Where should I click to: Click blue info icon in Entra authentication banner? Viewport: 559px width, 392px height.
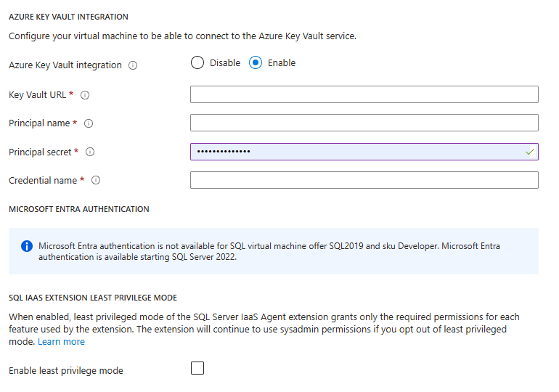(x=27, y=246)
